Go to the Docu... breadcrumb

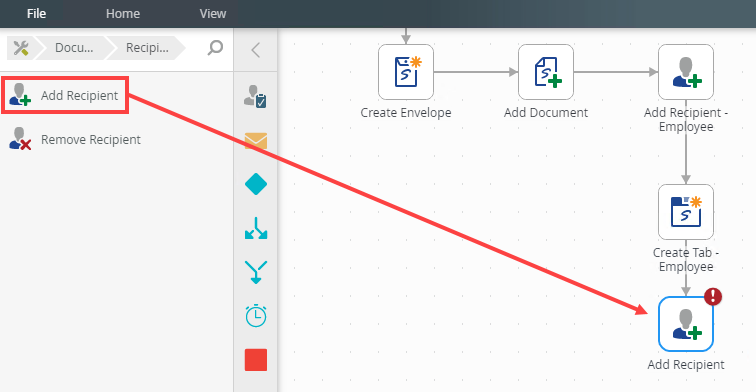coord(74,48)
